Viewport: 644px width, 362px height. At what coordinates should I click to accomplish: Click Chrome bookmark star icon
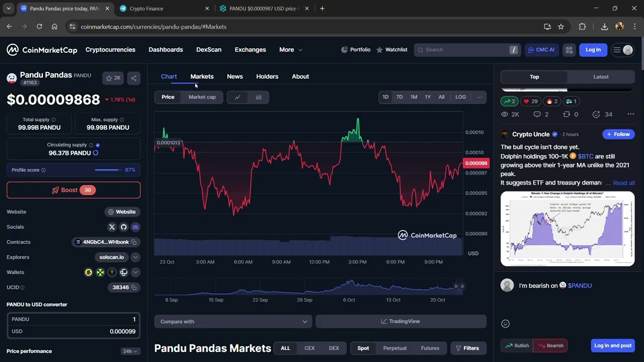point(561,27)
